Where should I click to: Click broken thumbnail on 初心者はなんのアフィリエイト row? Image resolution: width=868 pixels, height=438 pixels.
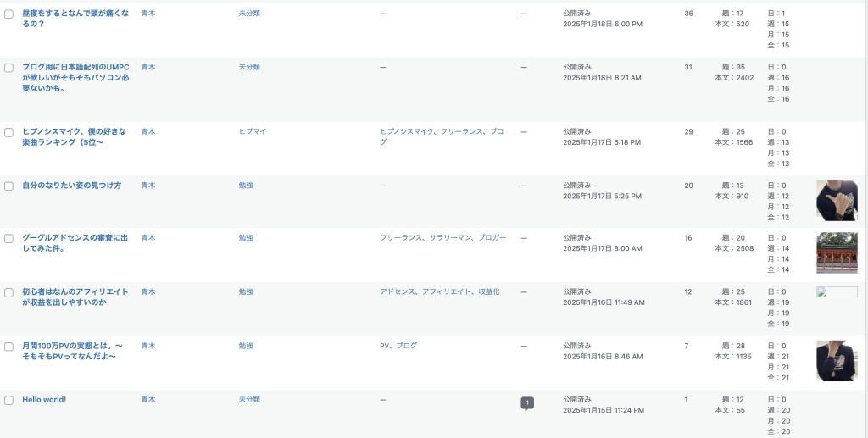836,292
